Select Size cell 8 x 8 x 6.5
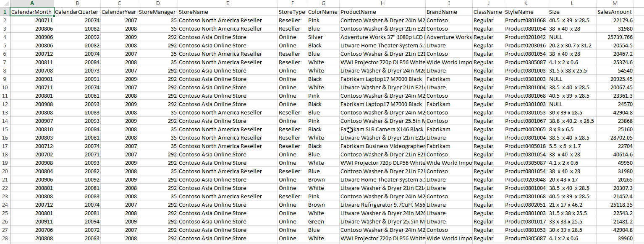Screen dimensions: 644x244 [x=572, y=129]
